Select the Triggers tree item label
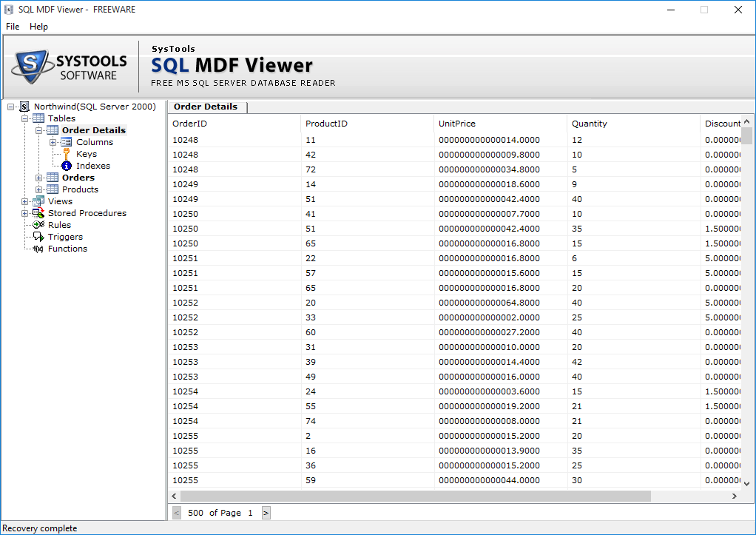The width and height of the screenshot is (756, 535). 66,237
